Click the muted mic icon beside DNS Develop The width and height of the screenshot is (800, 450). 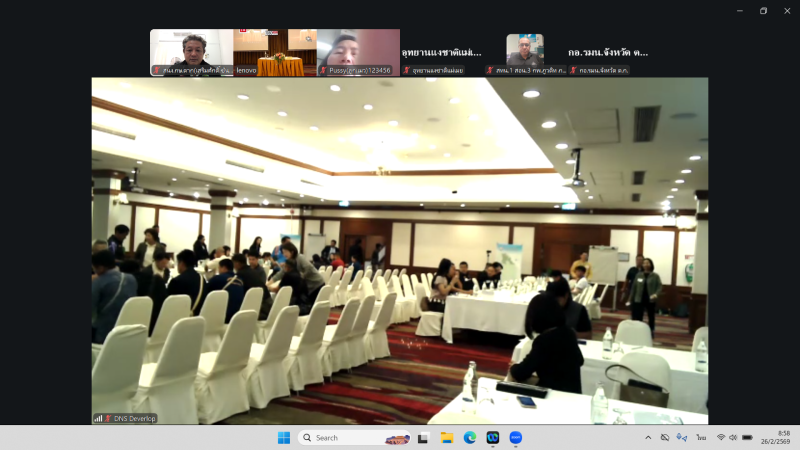(x=108, y=418)
